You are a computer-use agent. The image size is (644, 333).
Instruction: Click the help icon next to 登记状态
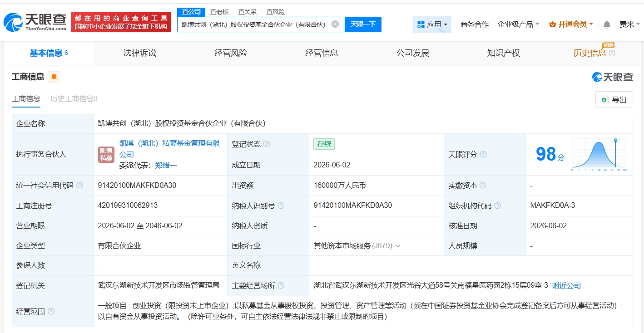tap(267, 144)
